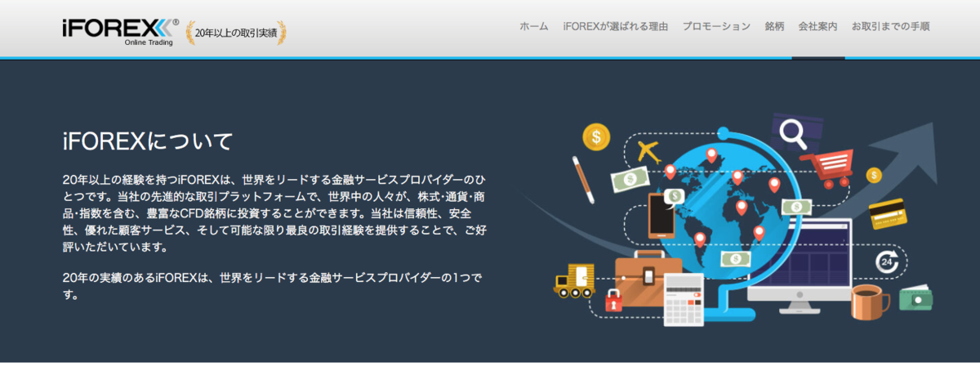The height and width of the screenshot is (380, 980).
Task: Open the 銘柄 navigation item
Action: [774, 27]
